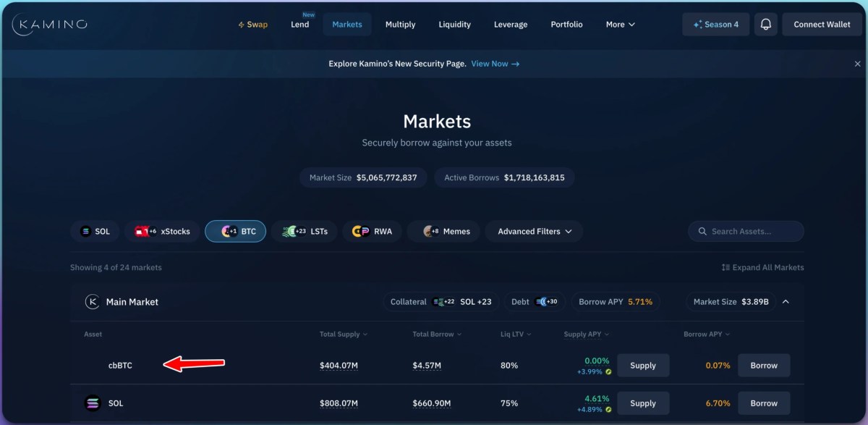The height and width of the screenshot is (425, 868).
Task: Click the SOL asset name
Action: click(x=116, y=403)
